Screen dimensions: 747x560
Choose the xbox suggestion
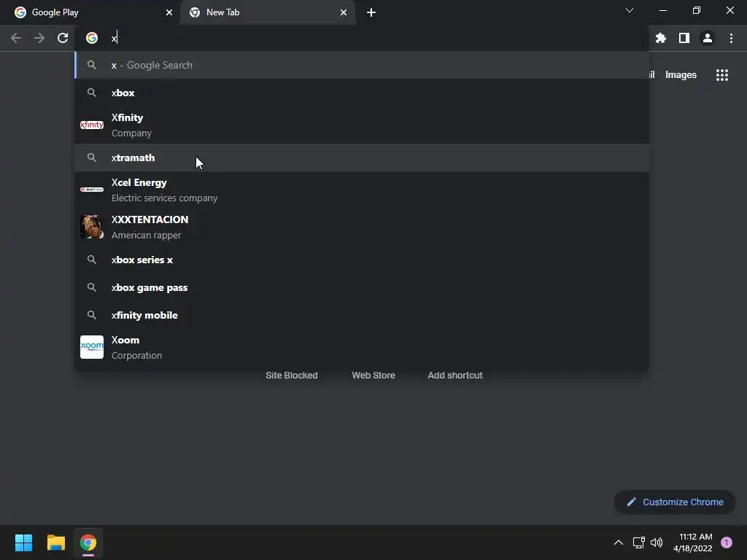click(x=362, y=93)
